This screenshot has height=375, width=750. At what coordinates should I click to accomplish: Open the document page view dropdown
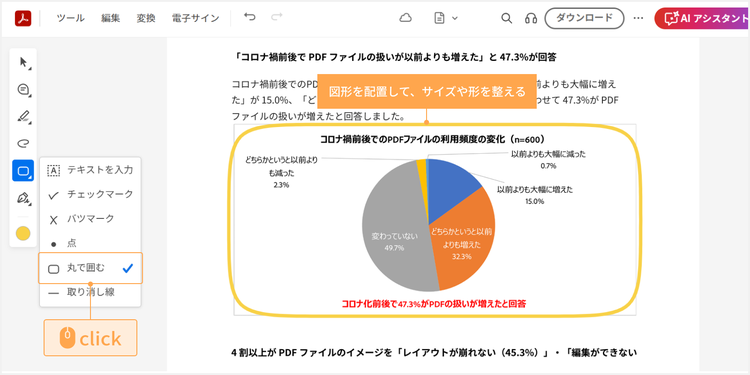pos(445,18)
